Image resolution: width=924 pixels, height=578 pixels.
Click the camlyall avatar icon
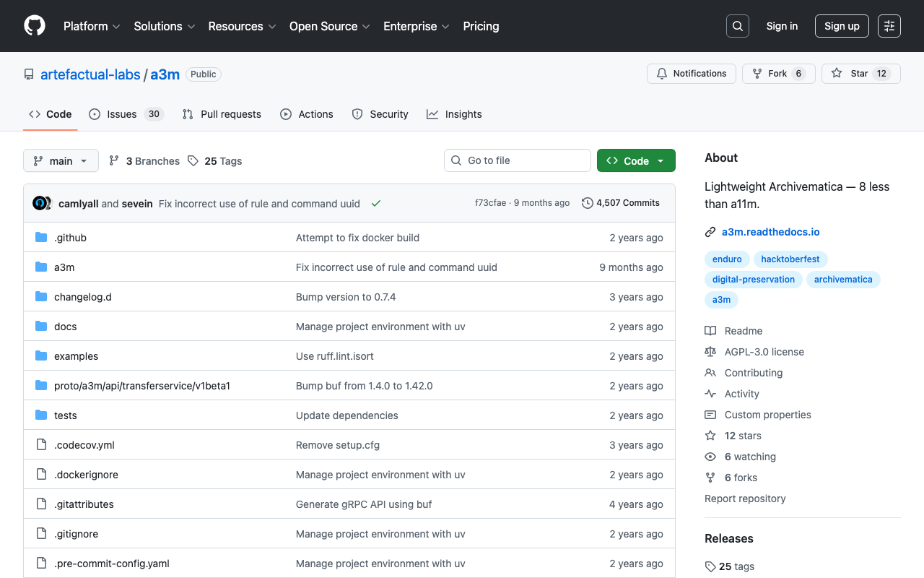point(40,203)
